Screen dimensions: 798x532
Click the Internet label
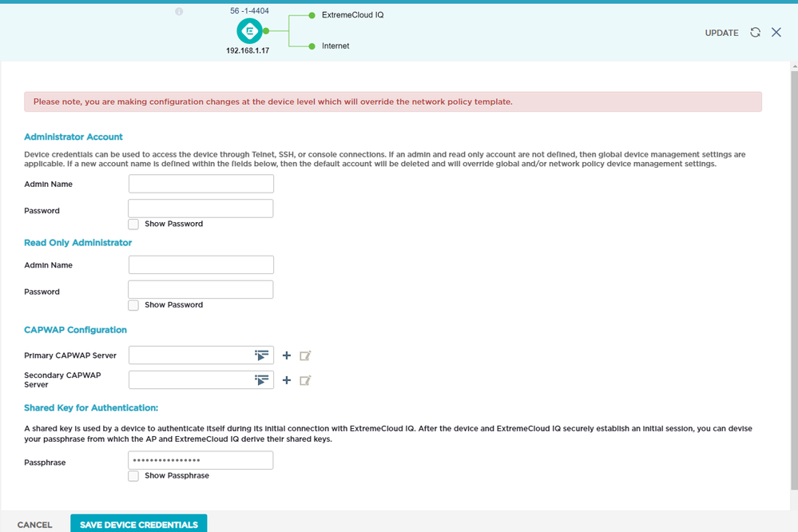tap(335, 46)
